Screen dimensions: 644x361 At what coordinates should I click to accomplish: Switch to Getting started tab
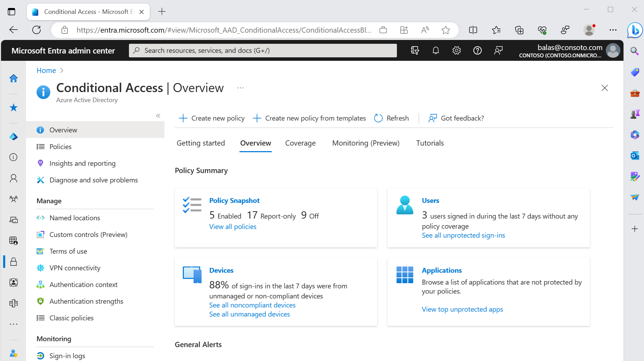pyautogui.click(x=201, y=143)
